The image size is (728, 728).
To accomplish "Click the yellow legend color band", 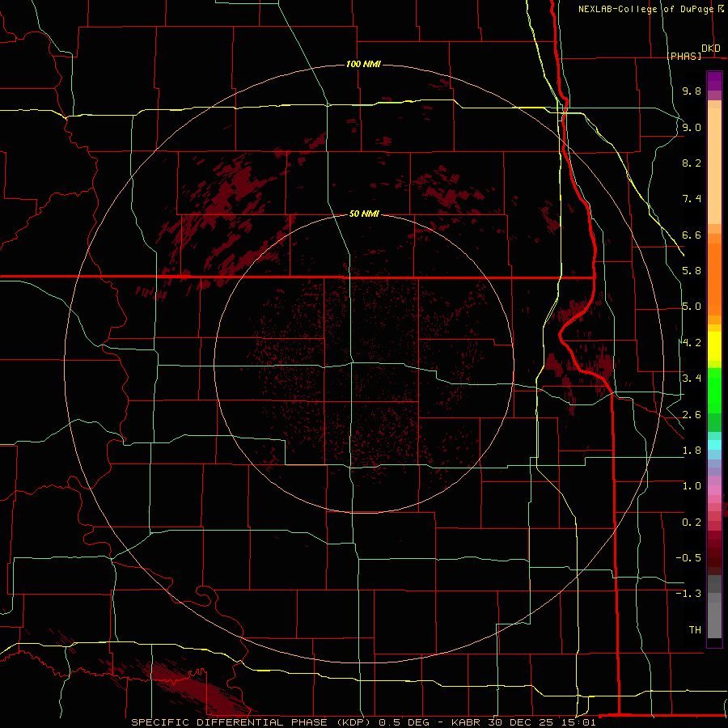I will click(714, 346).
